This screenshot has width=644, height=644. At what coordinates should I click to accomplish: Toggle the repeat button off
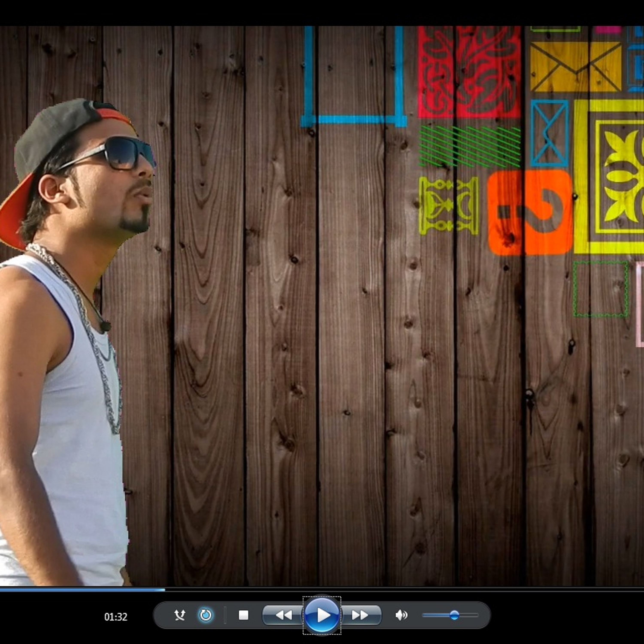[206, 615]
